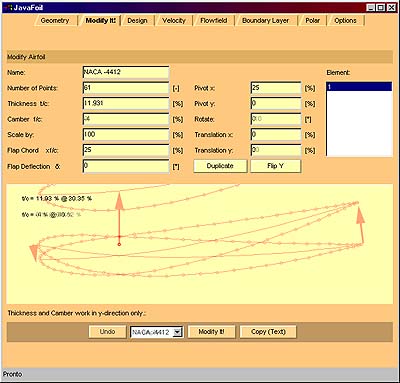Click the Modify It! button

click(x=212, y=332)
